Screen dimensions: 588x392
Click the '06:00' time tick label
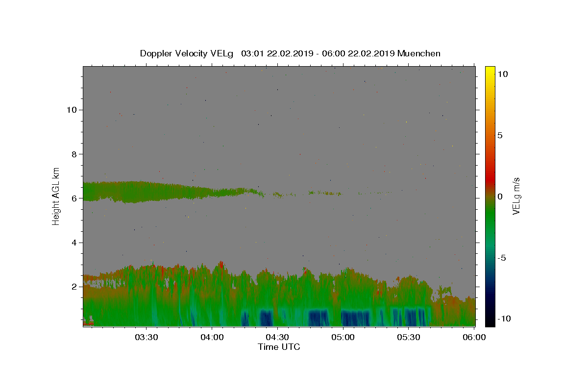[x=474, y=337]
